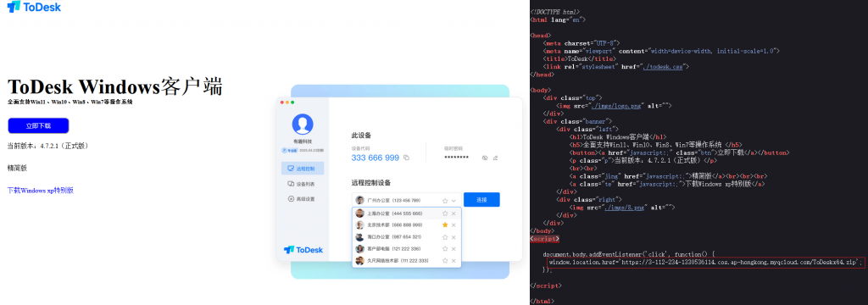Click the blue 连接 button

(481, 200)
